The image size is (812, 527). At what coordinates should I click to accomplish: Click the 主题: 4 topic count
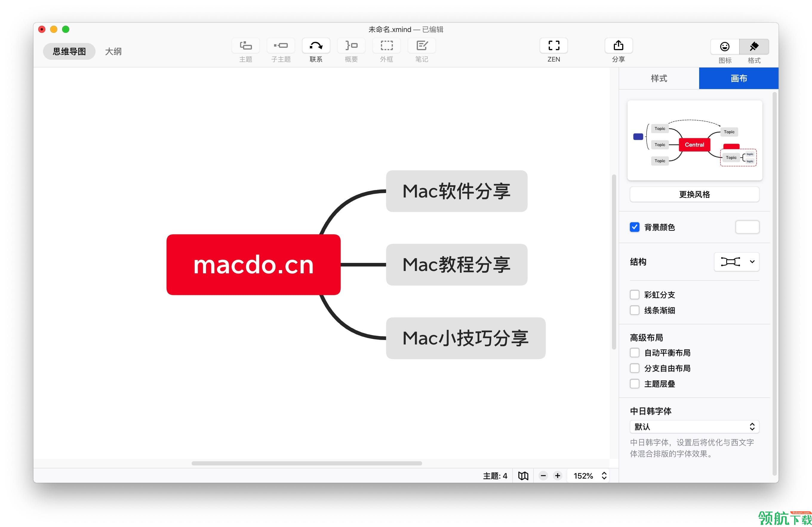pyautogui.click(x=495, y=476)
